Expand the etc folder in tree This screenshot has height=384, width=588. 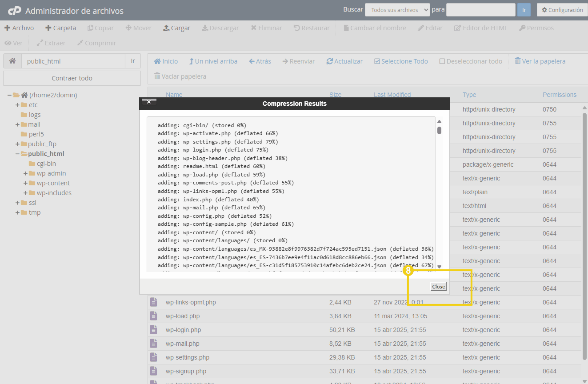(x=18, y=105)
